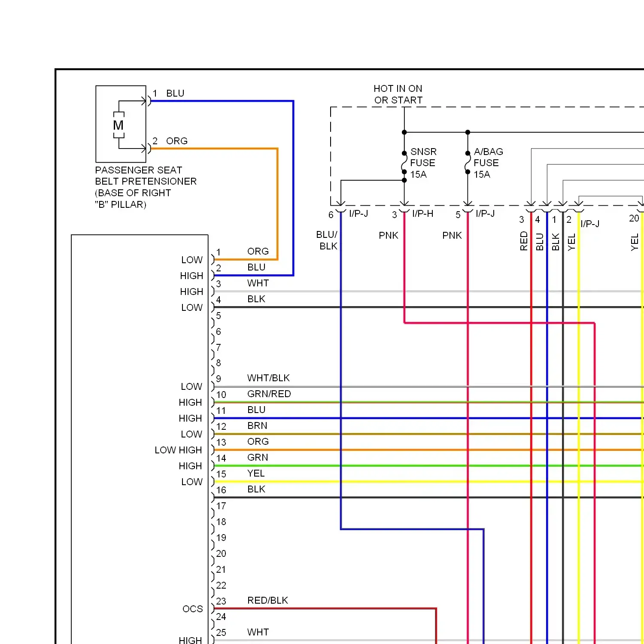
Task: Click the SNSR fuse symbol
Action: (404, 162)
